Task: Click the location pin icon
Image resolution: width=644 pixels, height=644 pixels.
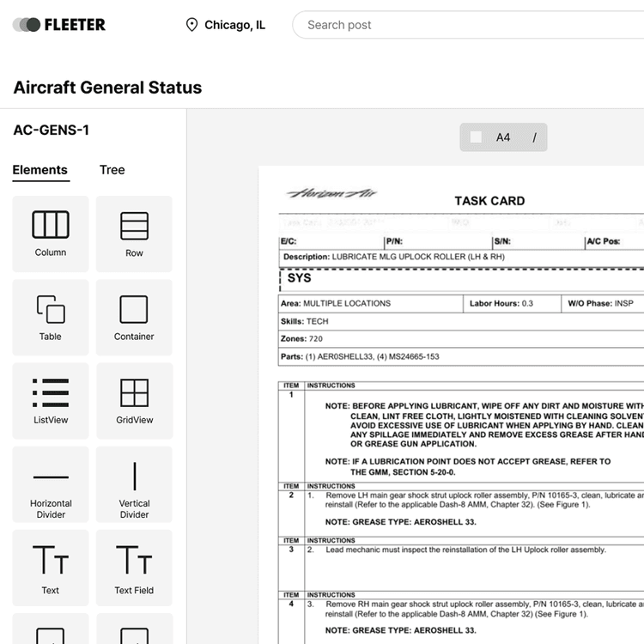Action: click(x=191, y=25)
